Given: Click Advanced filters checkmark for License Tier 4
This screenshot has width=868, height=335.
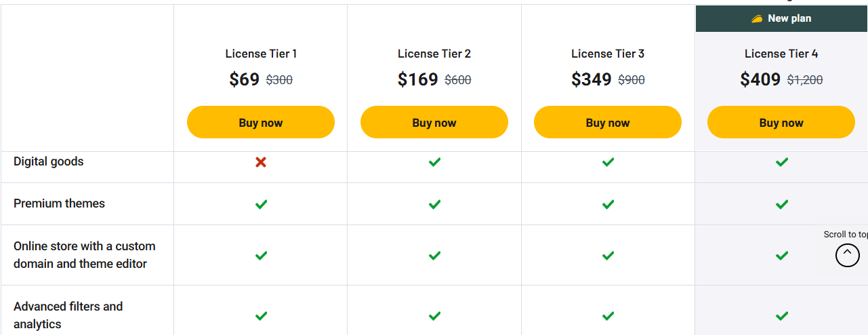Looking at the screenshot, I should (x=781, y=316).
